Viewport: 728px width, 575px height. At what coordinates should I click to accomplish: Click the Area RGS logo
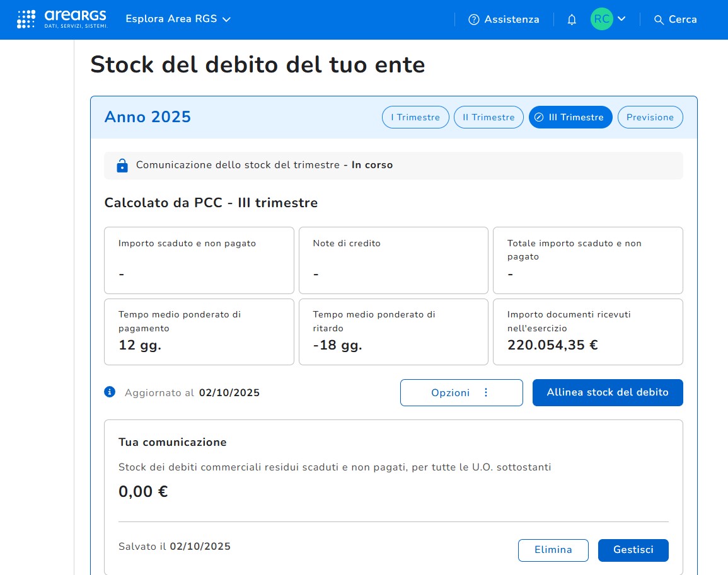(x=62, y=19)
